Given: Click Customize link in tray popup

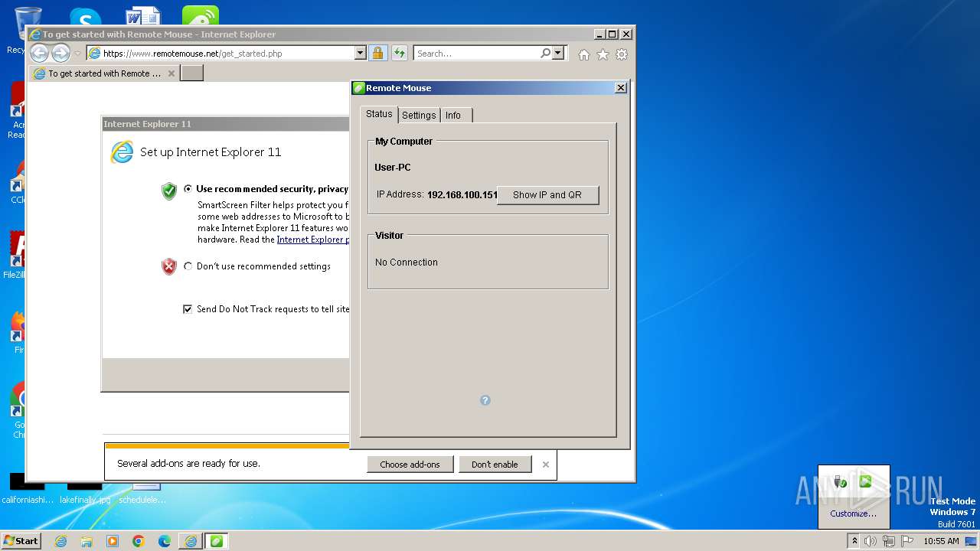Looking at the screenshot, I should click(854, 514).
